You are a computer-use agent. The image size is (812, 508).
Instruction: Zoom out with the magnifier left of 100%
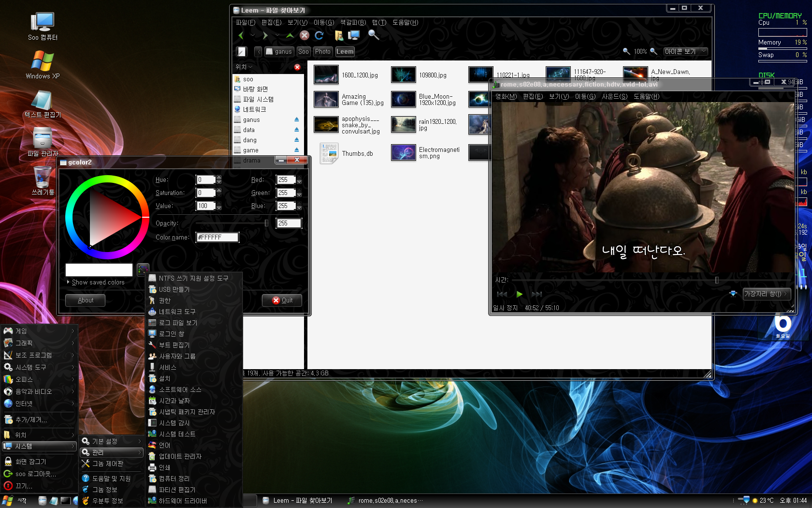tap(626, 51)
